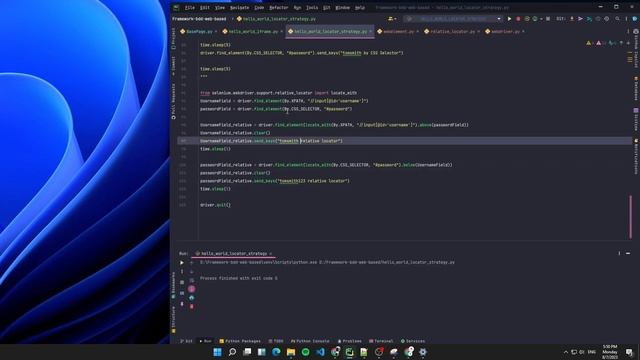Open the Window menu
The height and width of the screenshot is (360, 640).
click(342, 7)
